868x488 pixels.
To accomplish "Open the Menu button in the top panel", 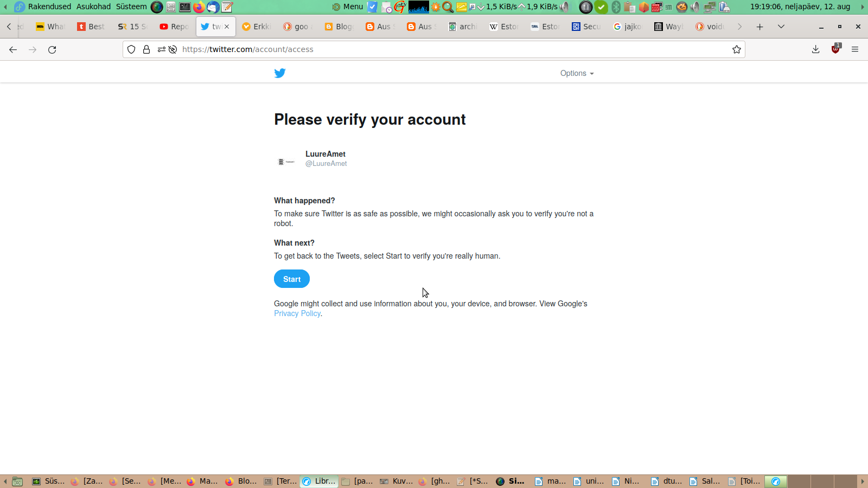I will pos(347,7).
